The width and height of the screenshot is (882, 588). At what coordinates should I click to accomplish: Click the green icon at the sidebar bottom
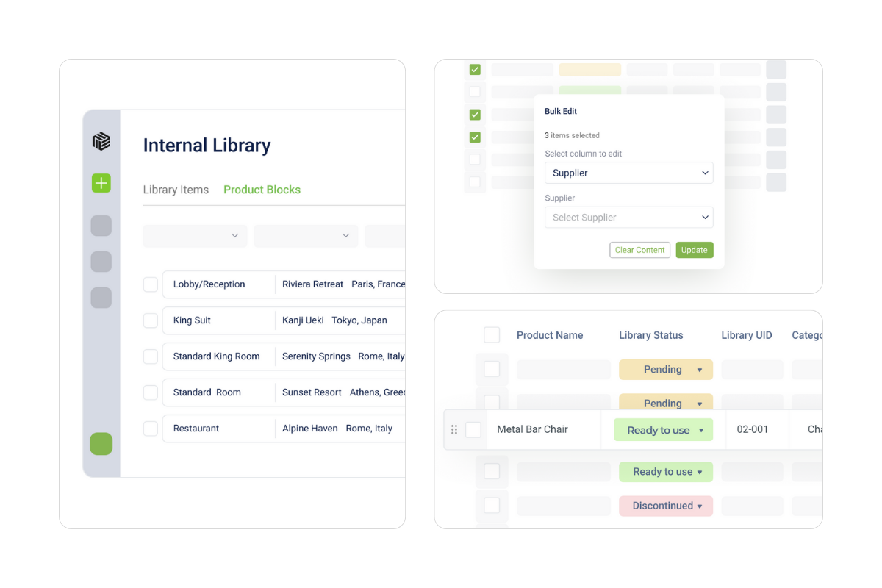coord(101,444)
